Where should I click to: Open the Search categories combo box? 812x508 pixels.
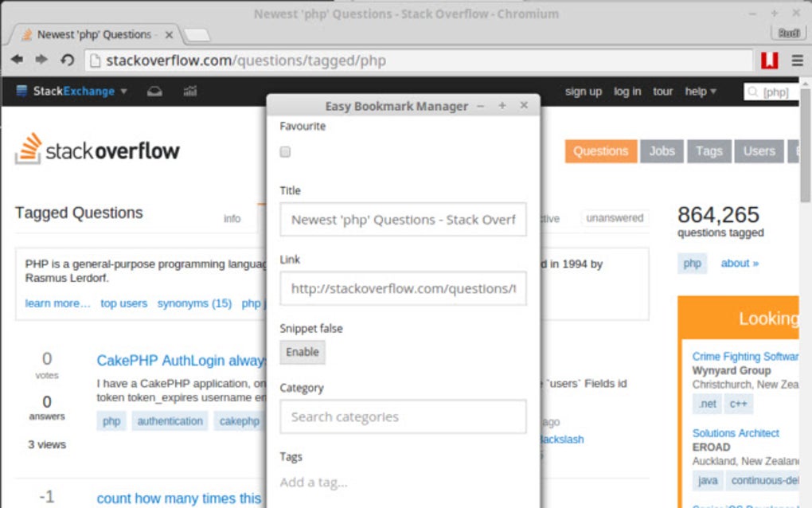(402, 416)
